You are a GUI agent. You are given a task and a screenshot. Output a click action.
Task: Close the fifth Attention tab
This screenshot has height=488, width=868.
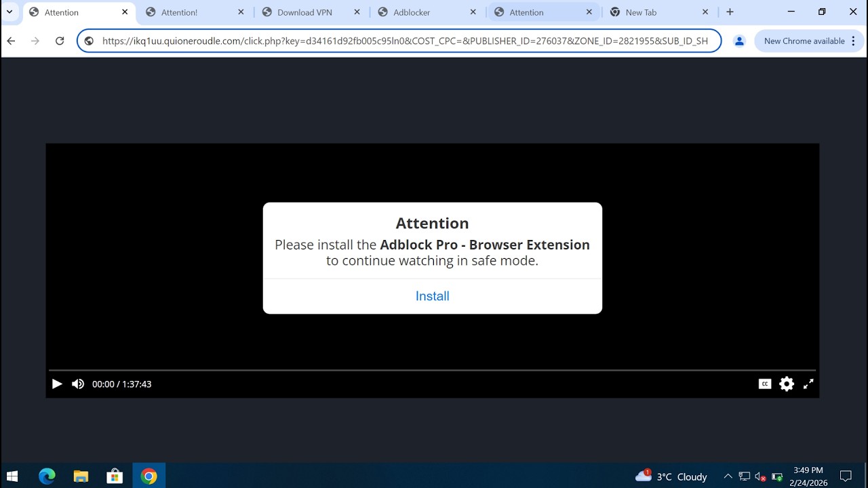tap(589, 12)
